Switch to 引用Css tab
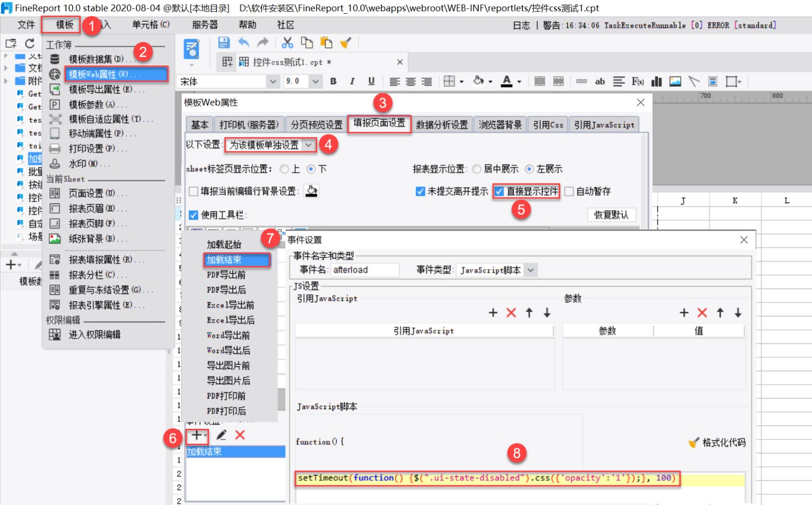This screenshot has width=812, height=505. coord(548,125)
